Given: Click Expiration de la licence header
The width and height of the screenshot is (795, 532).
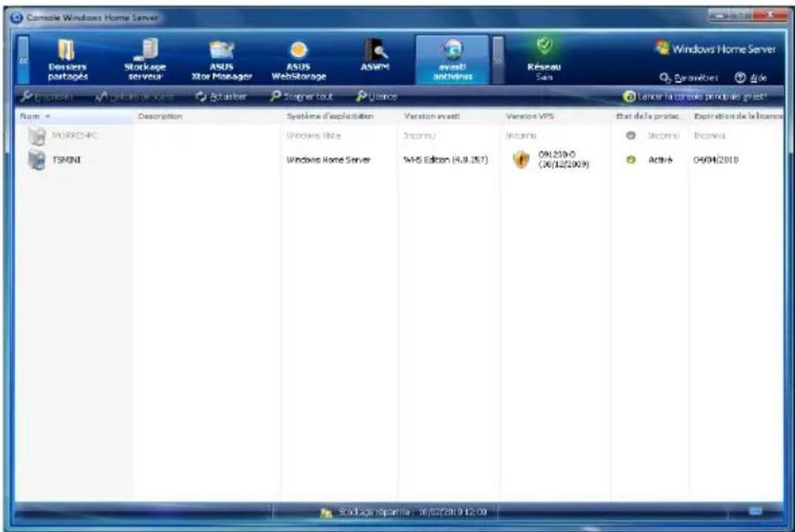Looking at the screenshot, I should [737, 116].
